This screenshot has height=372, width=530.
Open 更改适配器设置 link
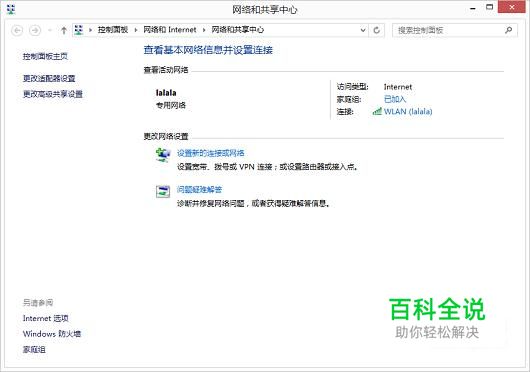pos(49,78)
